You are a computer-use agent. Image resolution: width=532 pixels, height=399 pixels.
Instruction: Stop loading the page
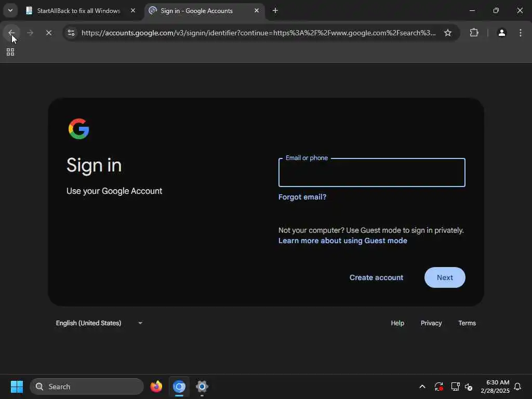coord(48,33)
